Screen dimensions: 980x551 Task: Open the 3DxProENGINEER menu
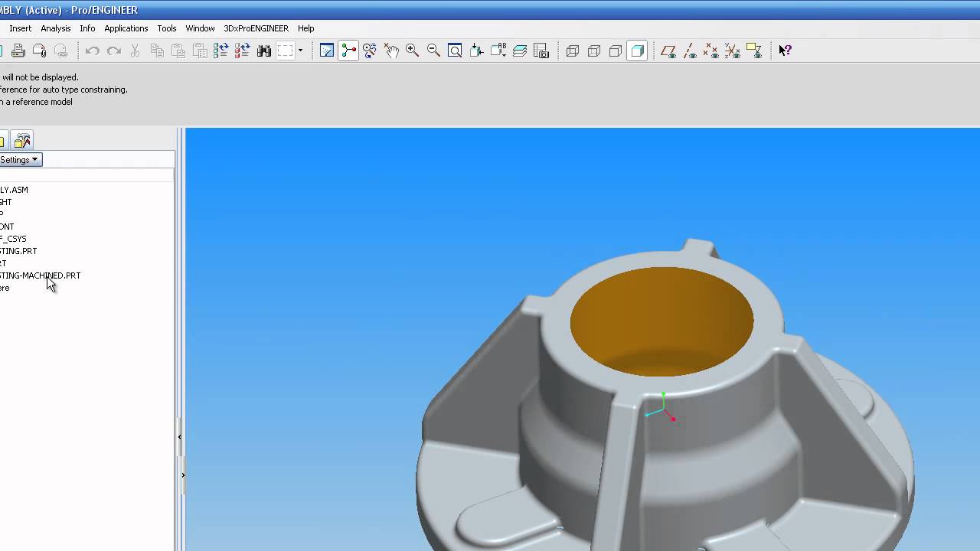pyautogui.click(x=256, y=28)
